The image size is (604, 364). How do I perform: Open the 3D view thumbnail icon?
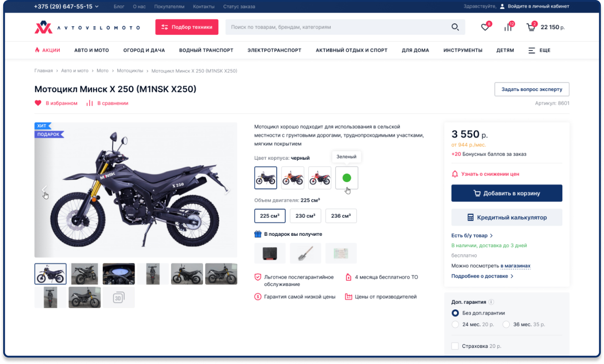(119, 298)
